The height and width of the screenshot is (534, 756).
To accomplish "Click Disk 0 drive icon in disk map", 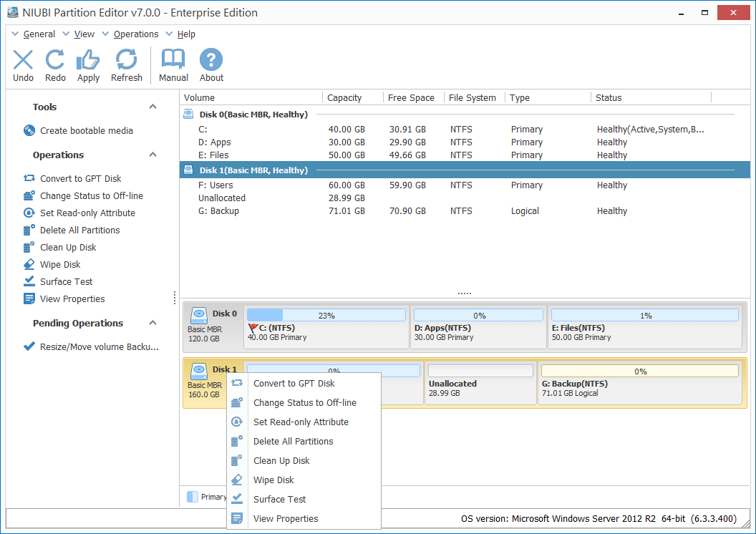I will [198, 316].
